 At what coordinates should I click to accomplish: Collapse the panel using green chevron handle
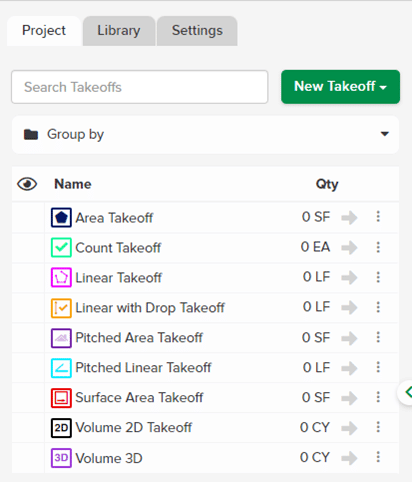point(407,392)
